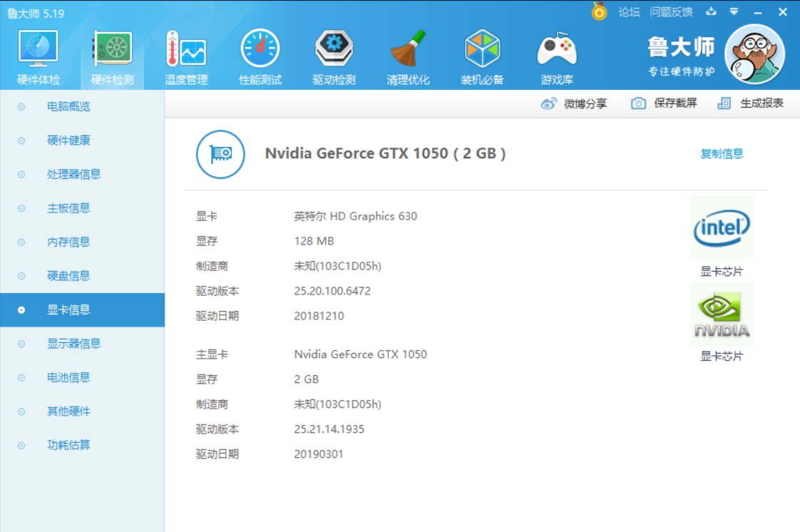
Task: Click 保存截屏 save screenshot button
Action: [675, 103]
